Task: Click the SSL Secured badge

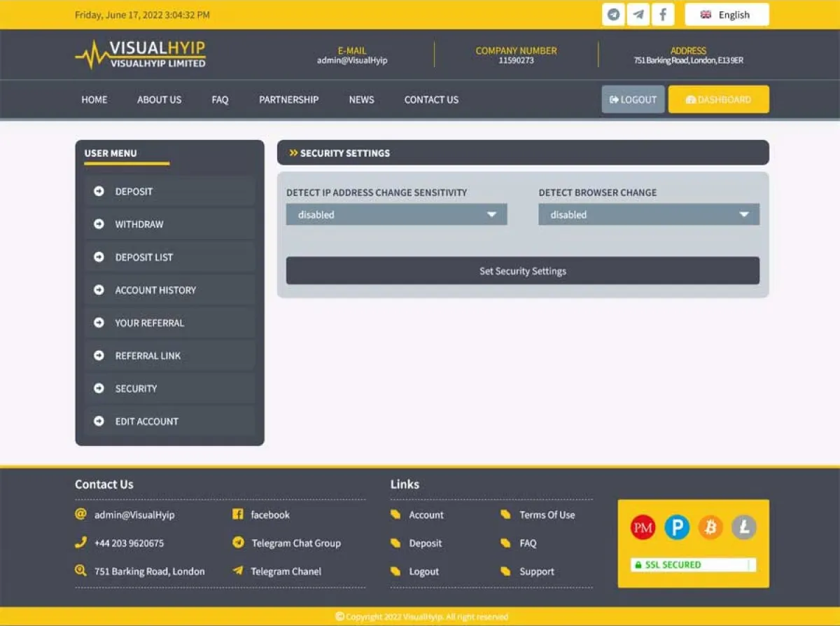Action: (x=693, y=564)
